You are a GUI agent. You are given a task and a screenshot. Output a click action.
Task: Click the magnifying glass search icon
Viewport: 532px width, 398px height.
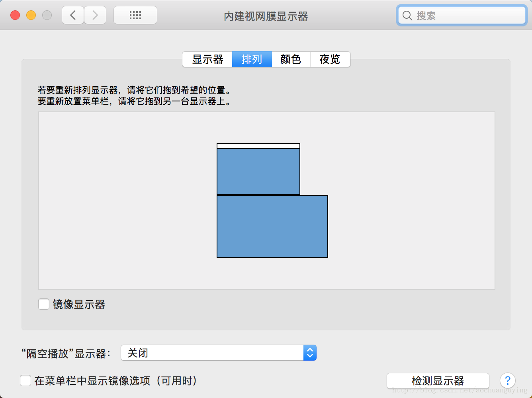click(x=407, y=16)
